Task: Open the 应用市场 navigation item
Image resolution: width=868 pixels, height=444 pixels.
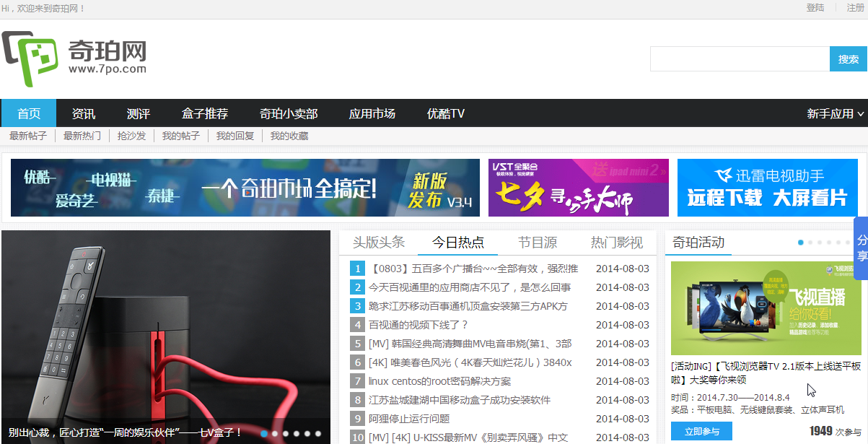Action: (x=372, y=113)
